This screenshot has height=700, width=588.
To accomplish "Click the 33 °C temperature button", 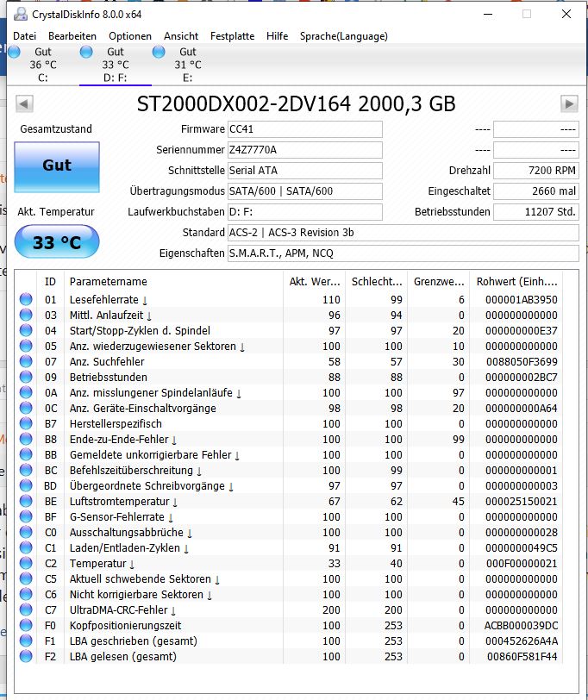I will [57, 241].
